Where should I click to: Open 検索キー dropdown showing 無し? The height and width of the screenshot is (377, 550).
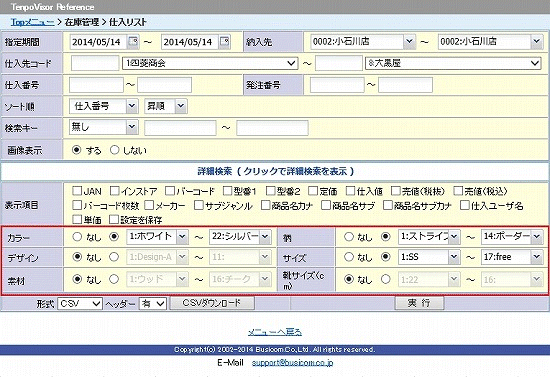tap(103, 127)
